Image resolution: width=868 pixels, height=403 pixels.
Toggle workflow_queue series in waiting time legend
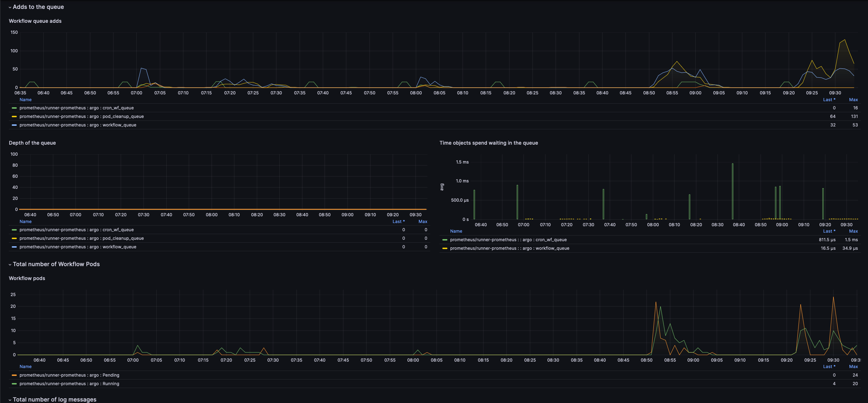[509, 248]
